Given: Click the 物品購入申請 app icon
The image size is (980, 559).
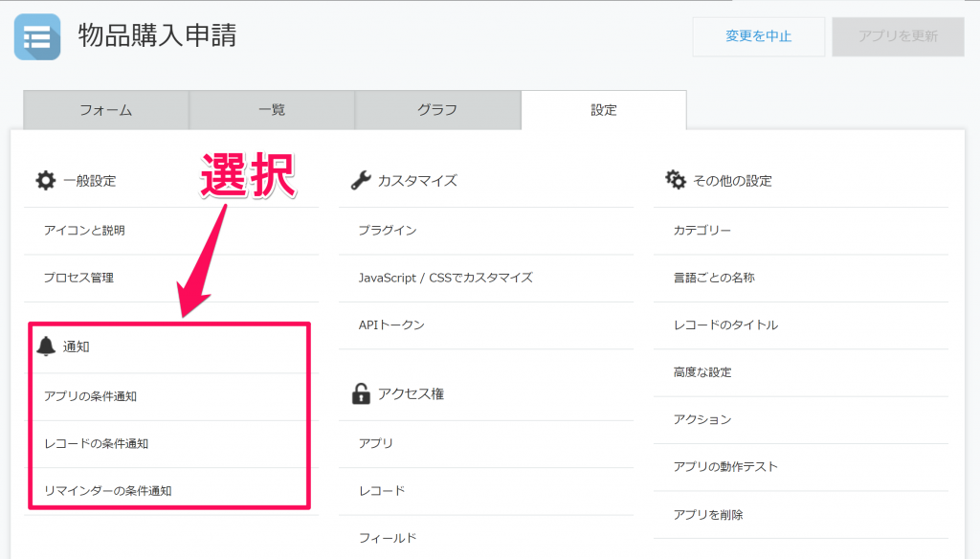Looking at the screenshot, I should pyautogui.click(x=37, y=37).
